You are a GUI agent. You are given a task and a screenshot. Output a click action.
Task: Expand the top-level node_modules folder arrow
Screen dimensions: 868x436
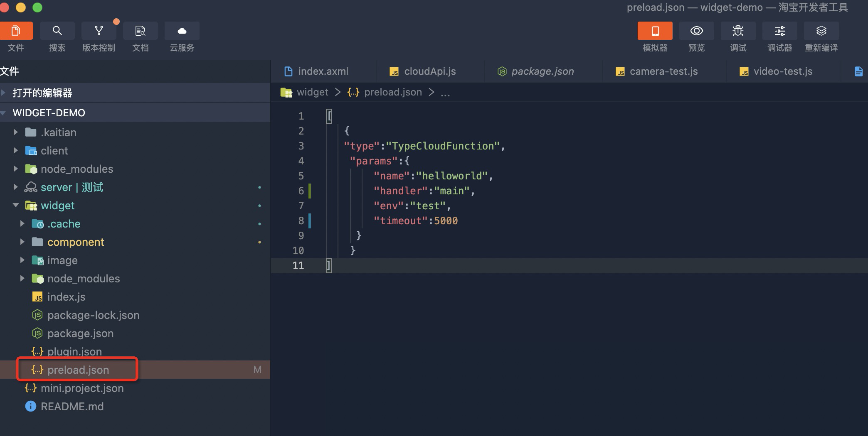[15, 169]
